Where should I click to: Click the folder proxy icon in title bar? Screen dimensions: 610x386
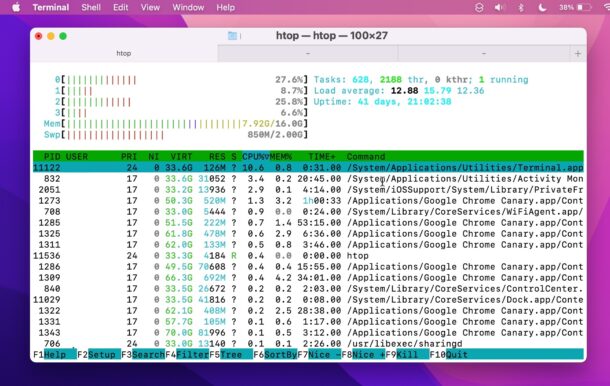tap(232, 36)
